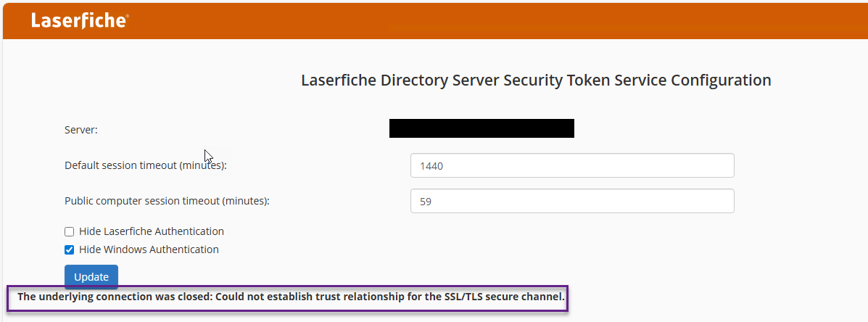Click the Hide Windows Authentication label text
This screenshot has height=322, width=868.
tap(149, 249)
